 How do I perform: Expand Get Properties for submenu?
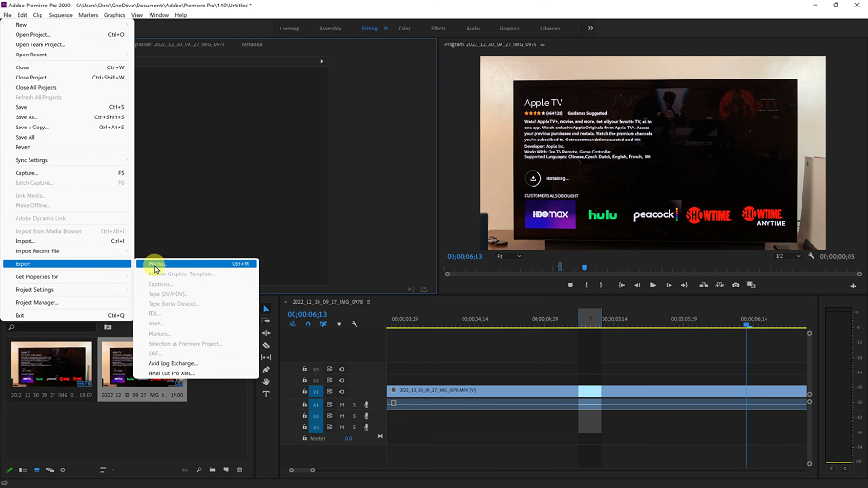66,276
